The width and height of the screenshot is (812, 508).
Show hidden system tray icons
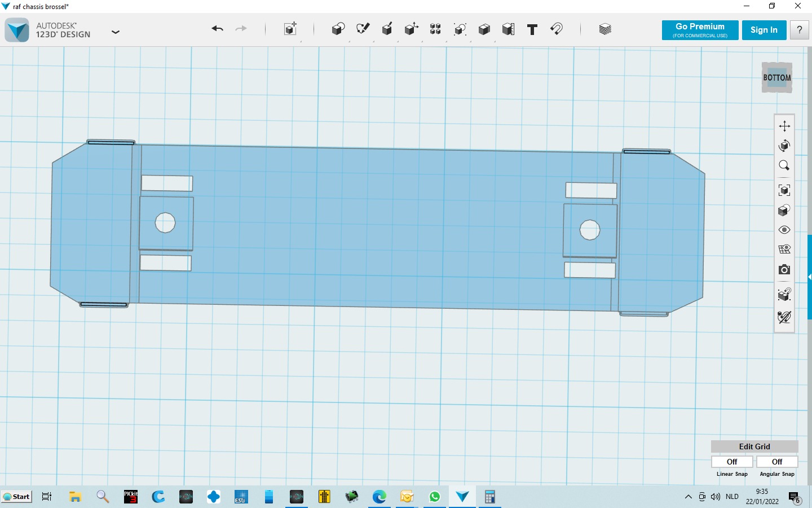tap(688, 497)
